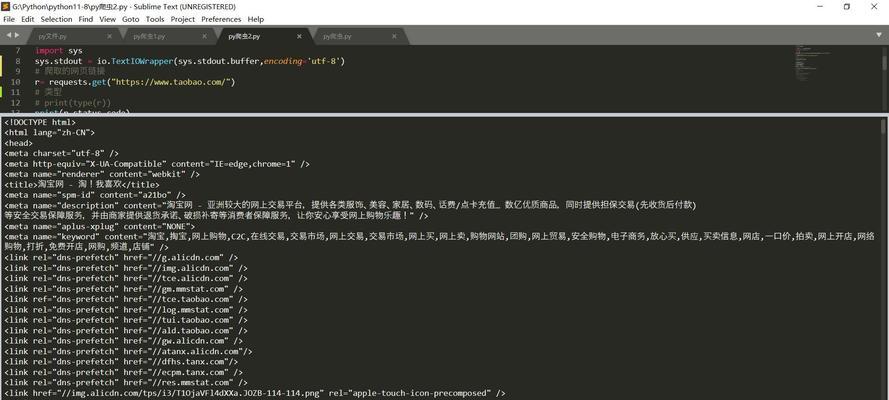Click the minimap code preview

(x=811, y=62)
